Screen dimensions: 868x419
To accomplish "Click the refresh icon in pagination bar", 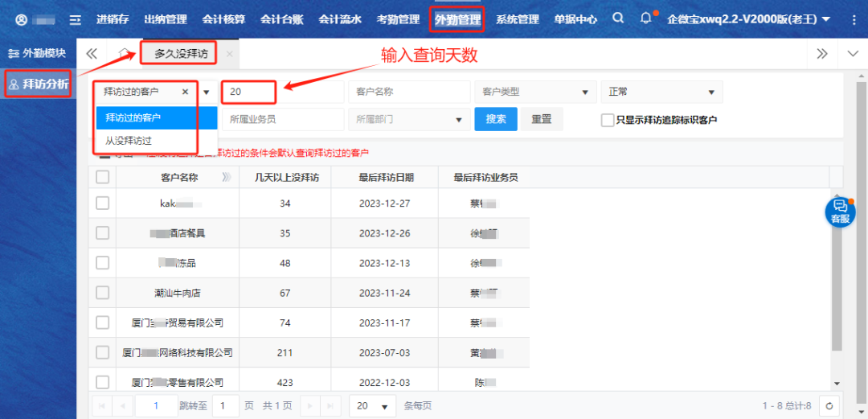I will tap(829, 406).
